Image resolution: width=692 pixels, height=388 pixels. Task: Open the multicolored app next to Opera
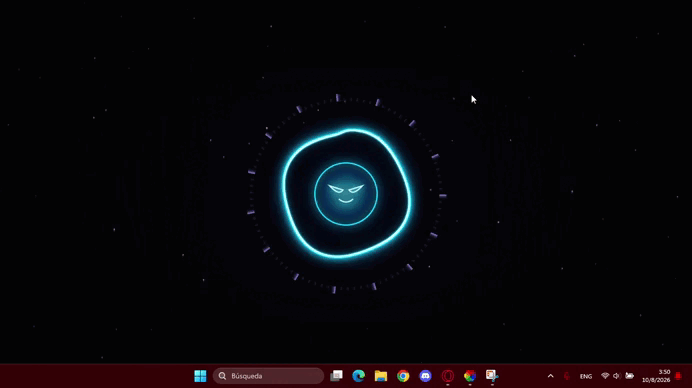click(470, 376)
